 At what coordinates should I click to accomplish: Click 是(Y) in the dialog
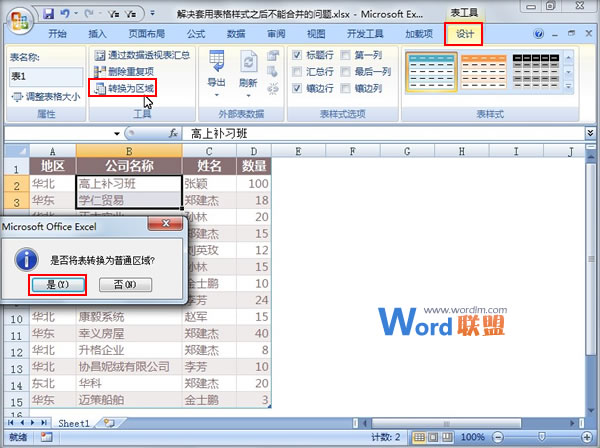coord(57,285)
